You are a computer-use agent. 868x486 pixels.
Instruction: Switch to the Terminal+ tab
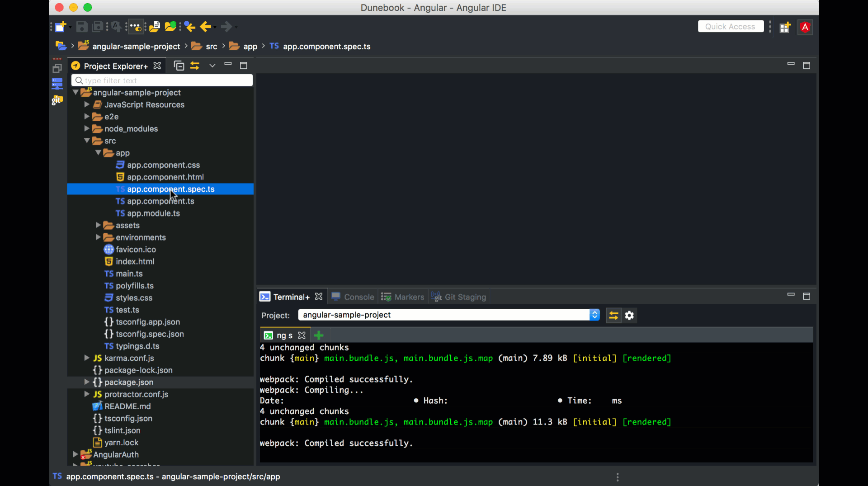(x=291, y=297)
